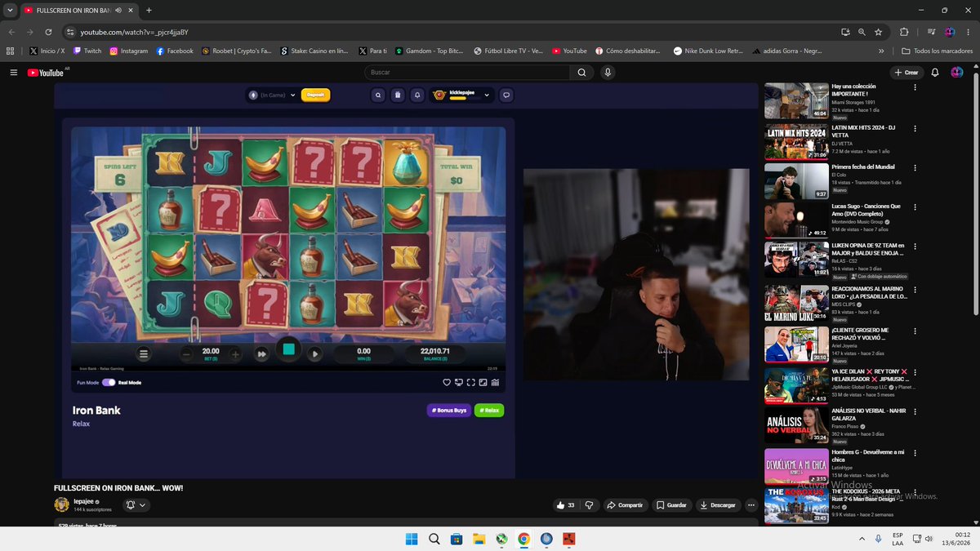Screen dimensions: 980x551
Task: Open the Relax provider link under Iron Bank
Action: coord(81,424)
